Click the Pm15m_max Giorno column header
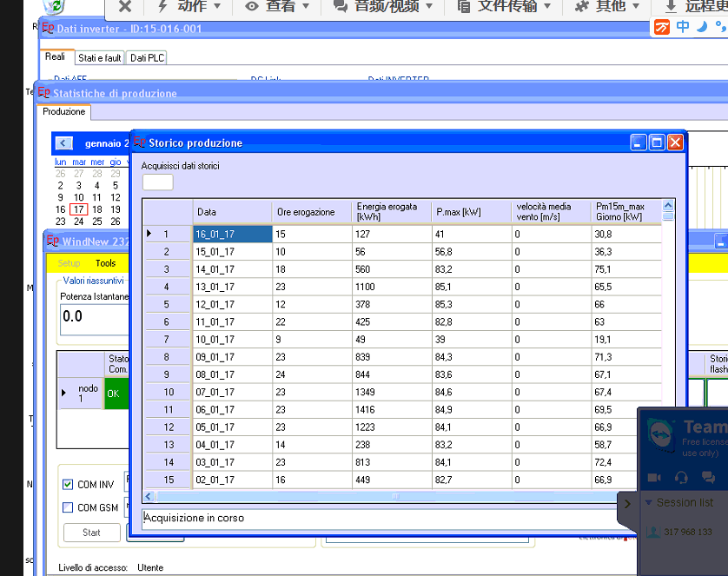 [626, 212]
